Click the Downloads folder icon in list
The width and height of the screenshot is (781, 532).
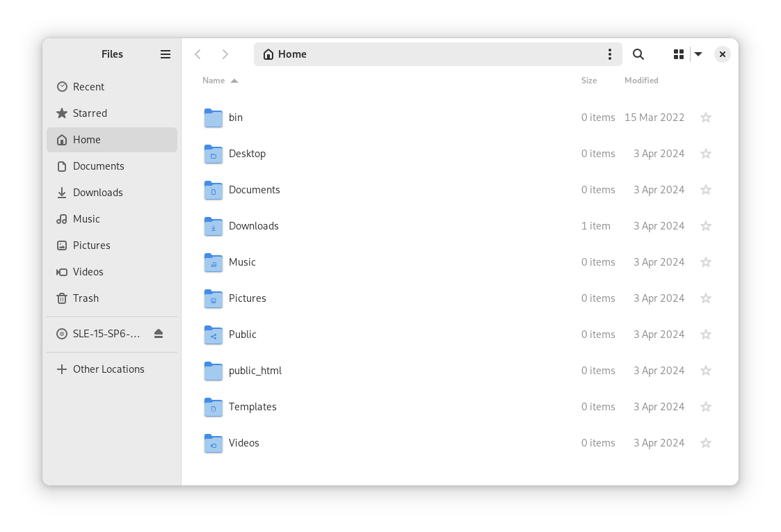(214, 226)
